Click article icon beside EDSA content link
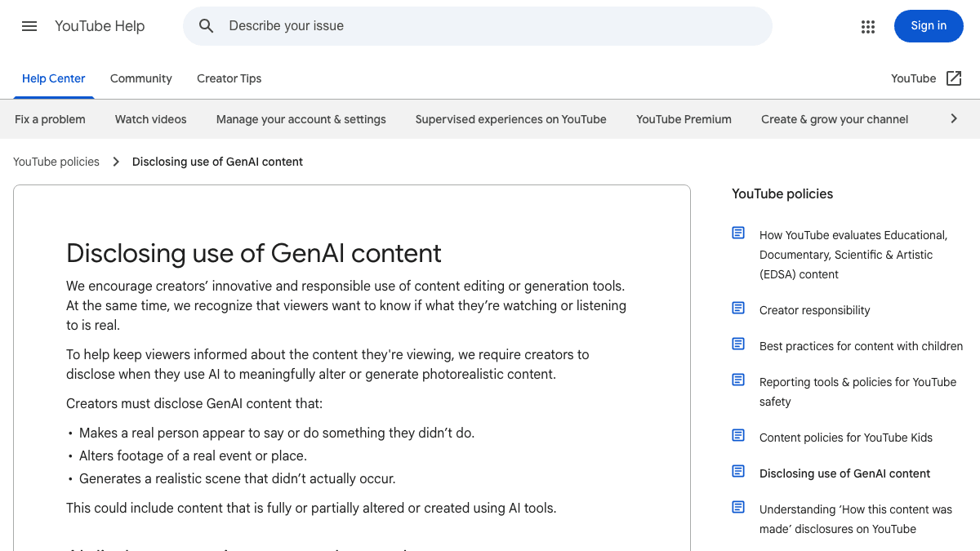980x551 pixels. [x=738, y=233]
